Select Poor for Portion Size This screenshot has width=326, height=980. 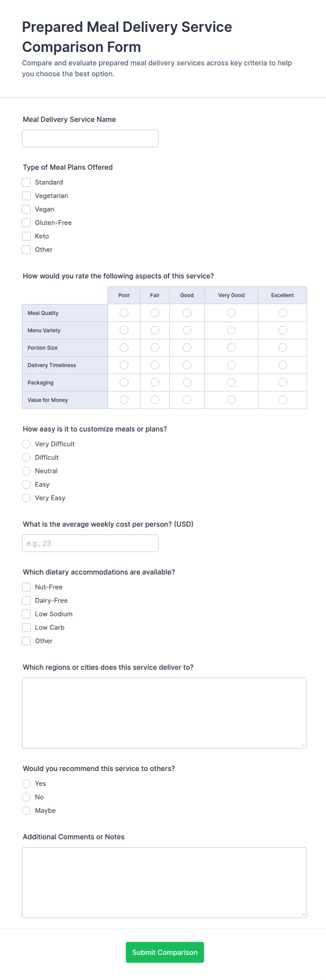124,348
